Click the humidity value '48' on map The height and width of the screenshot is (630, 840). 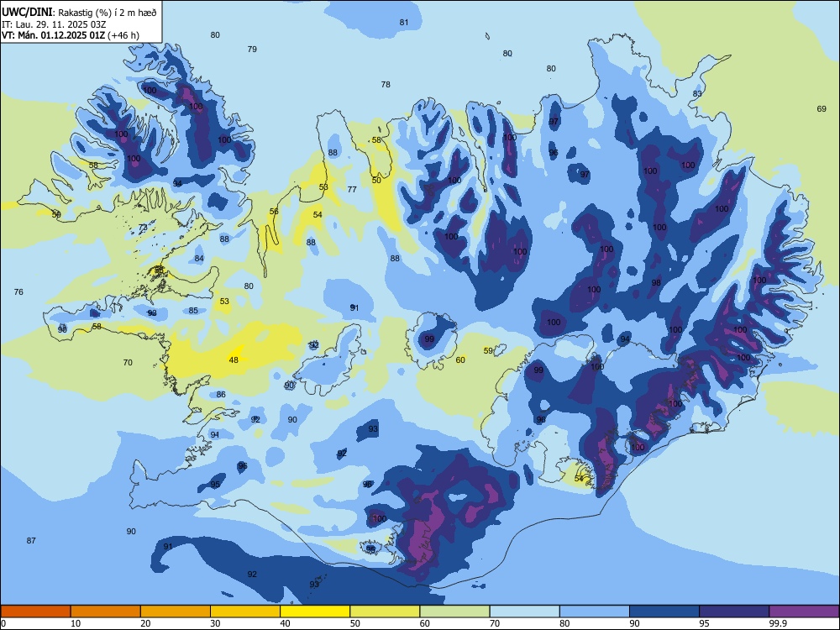(x=234, y=360)
